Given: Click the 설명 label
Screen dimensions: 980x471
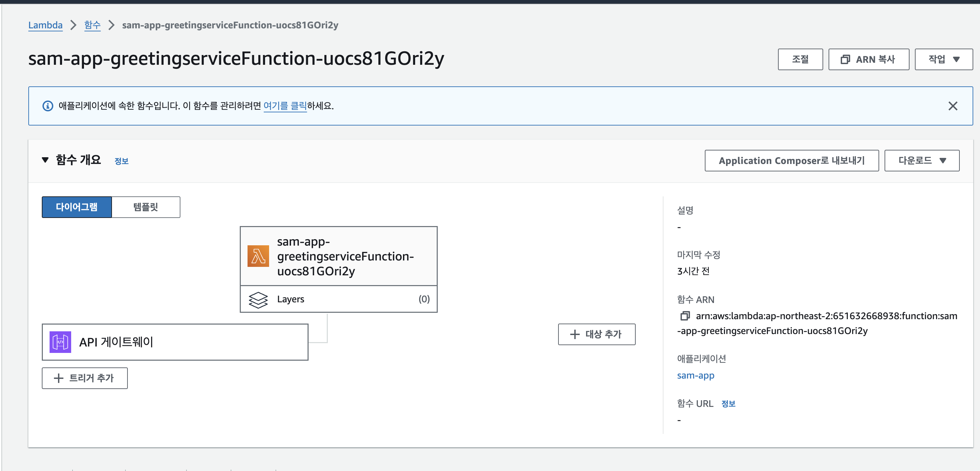Looking at the screenshot, I should pyautogui.click(x=685, y=210).
